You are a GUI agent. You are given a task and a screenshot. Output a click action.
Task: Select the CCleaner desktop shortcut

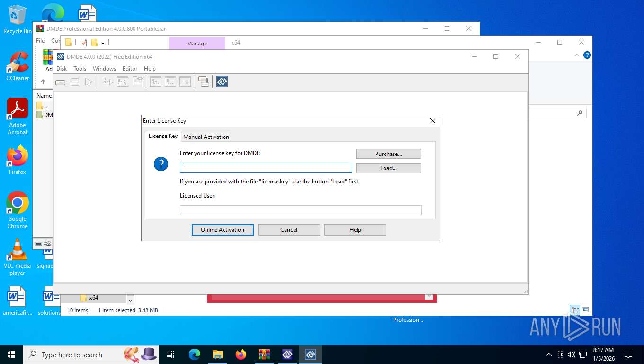[x=18, y=66]
